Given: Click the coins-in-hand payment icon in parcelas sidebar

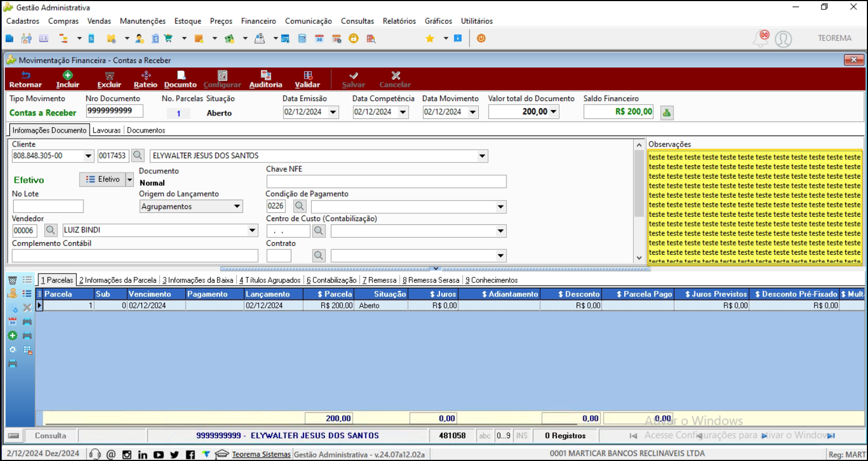Looking at the screenshot, I should point(12,294).
